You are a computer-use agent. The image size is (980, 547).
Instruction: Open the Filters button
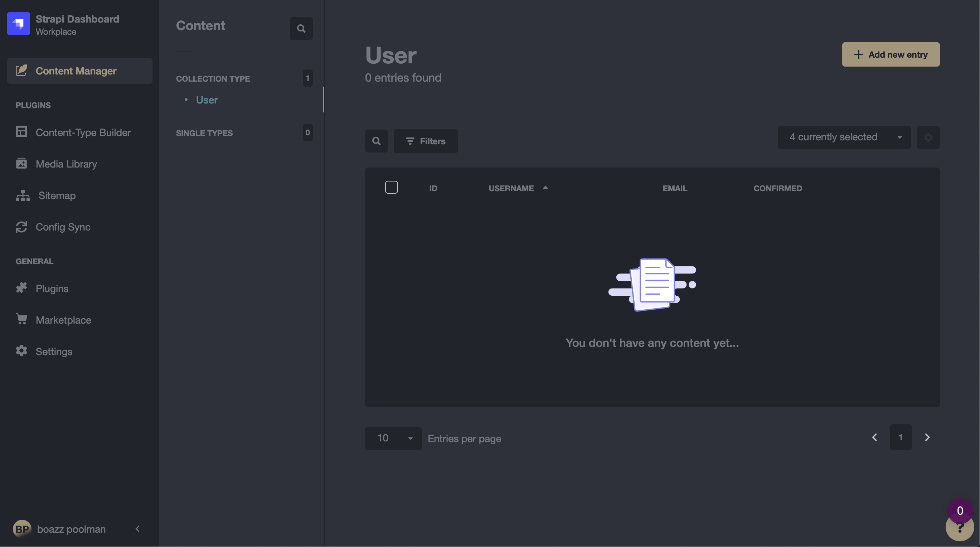pyautogui.click(x=425, y=141)
